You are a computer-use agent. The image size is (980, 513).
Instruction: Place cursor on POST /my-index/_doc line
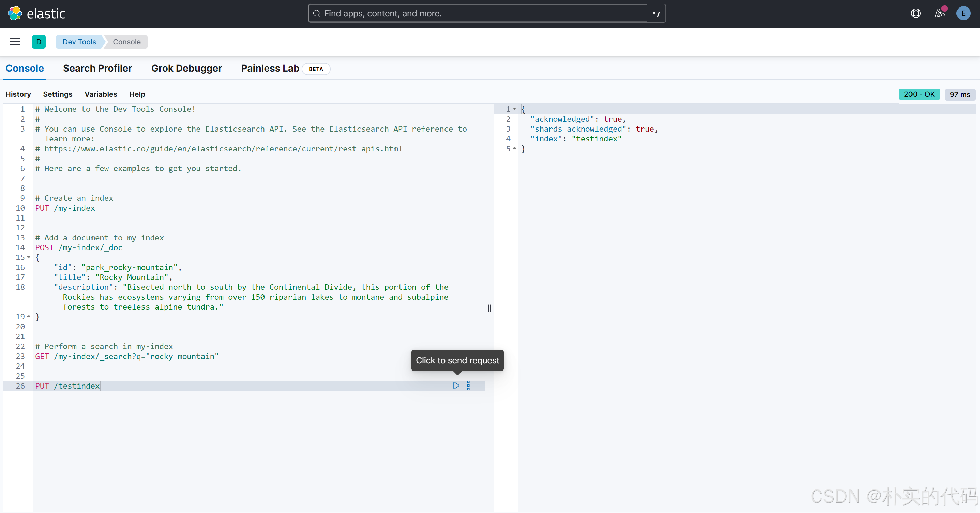(79, 248)
